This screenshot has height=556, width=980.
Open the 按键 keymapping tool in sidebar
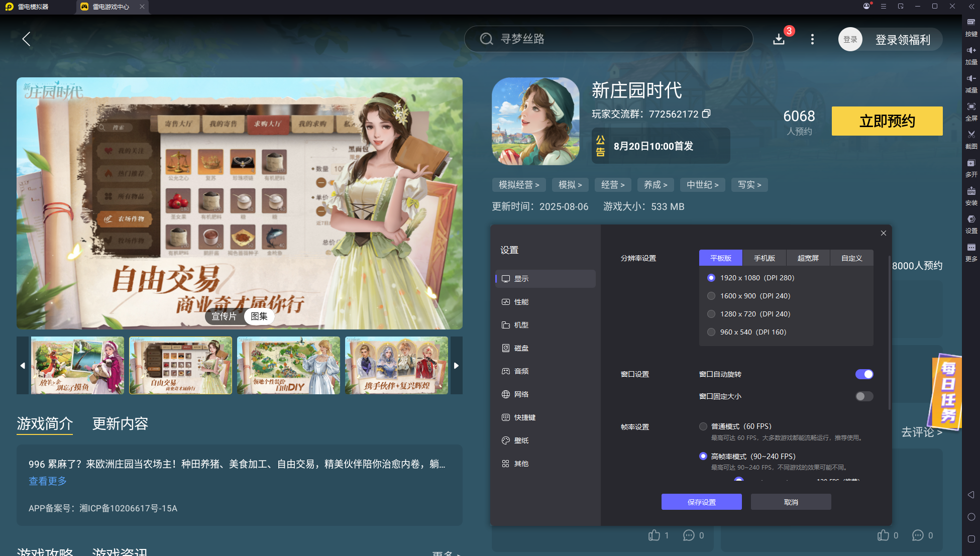pos(971,28)
